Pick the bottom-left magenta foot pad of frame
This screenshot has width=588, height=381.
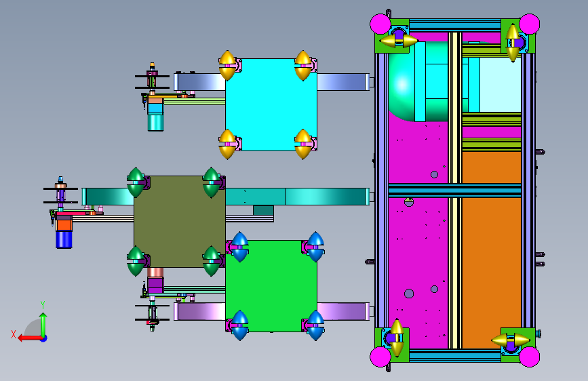tap(380, 357)
